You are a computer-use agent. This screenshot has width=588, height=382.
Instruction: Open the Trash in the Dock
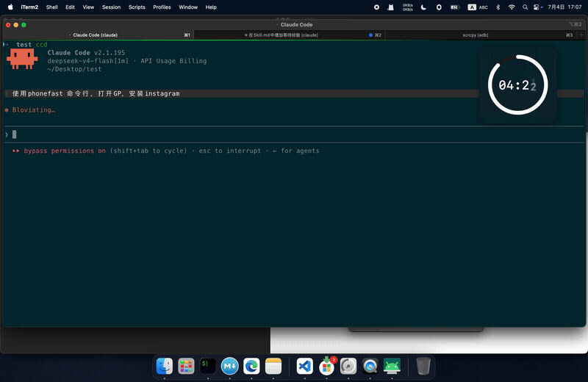pos(423,367)
